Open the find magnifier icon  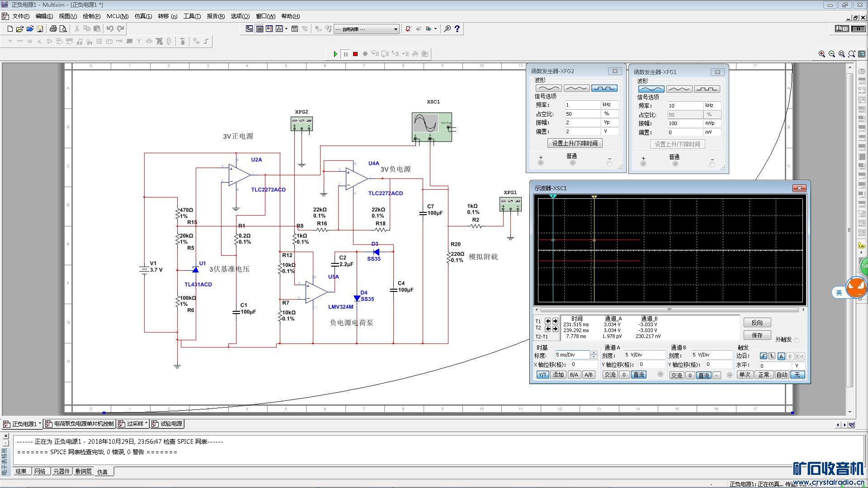pyautogui.click(x=447, y=29)
